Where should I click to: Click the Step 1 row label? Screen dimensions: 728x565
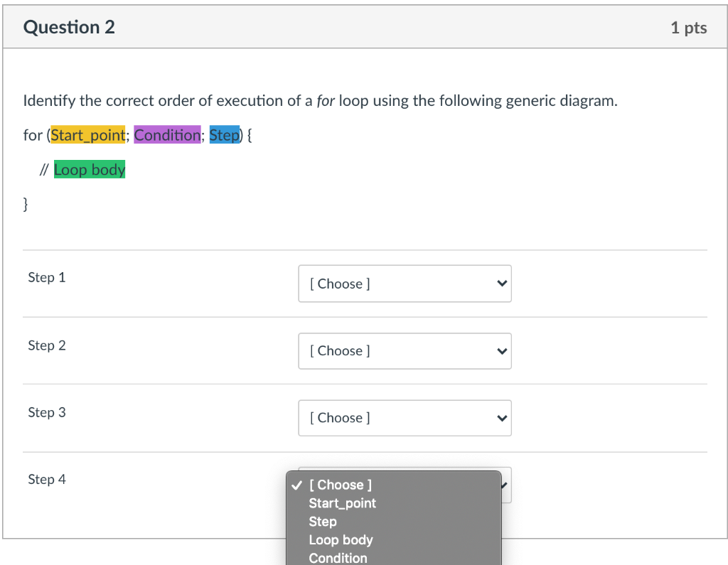click(47, 277)
